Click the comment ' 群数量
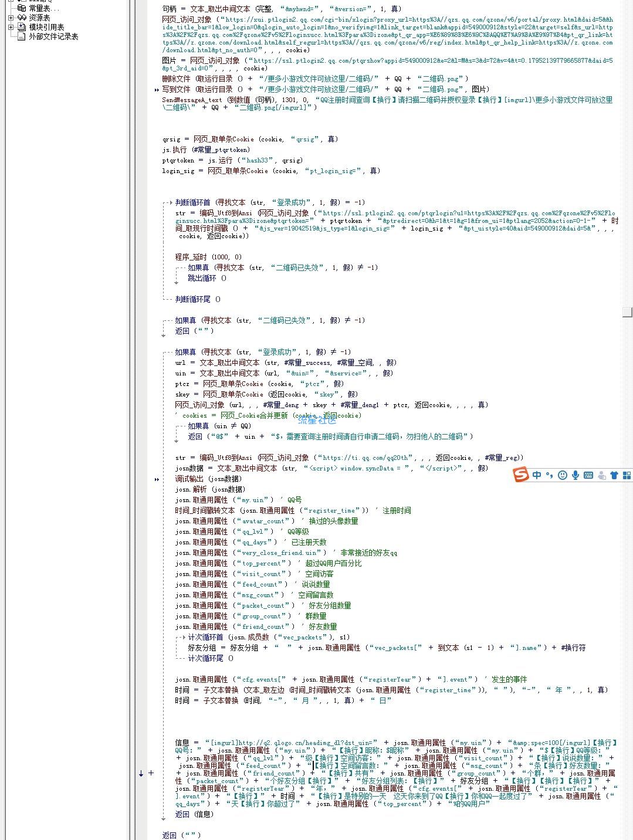The width and height of the screenshot is (633, 840). click(312, 616)
